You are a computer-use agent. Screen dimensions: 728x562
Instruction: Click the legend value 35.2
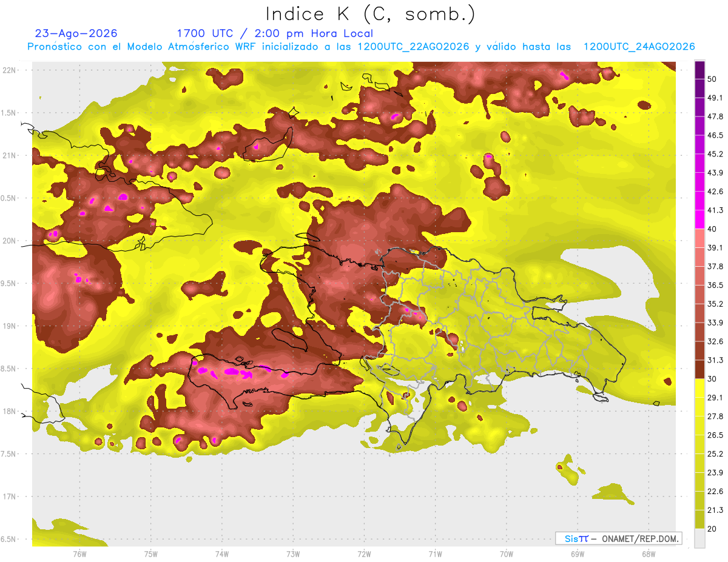point(715,304)
